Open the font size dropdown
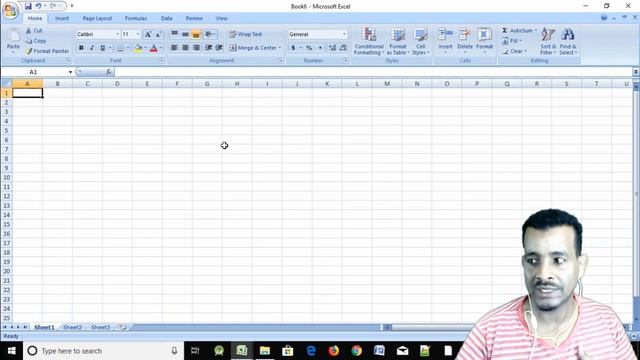 click(138, 34)
